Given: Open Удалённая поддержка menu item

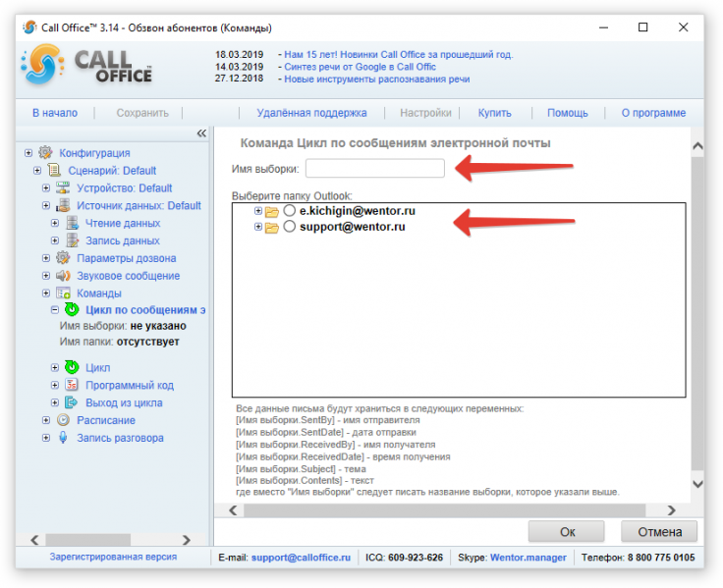Looking at the screenshot, I should click(311, 113).
